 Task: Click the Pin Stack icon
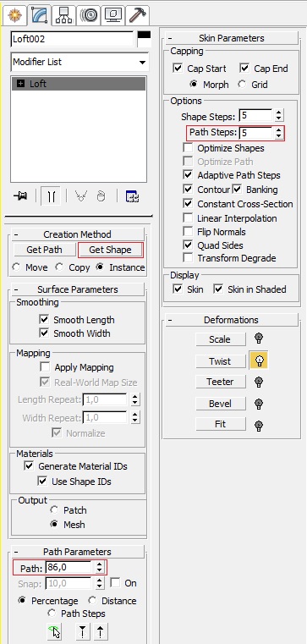point(20,196)
